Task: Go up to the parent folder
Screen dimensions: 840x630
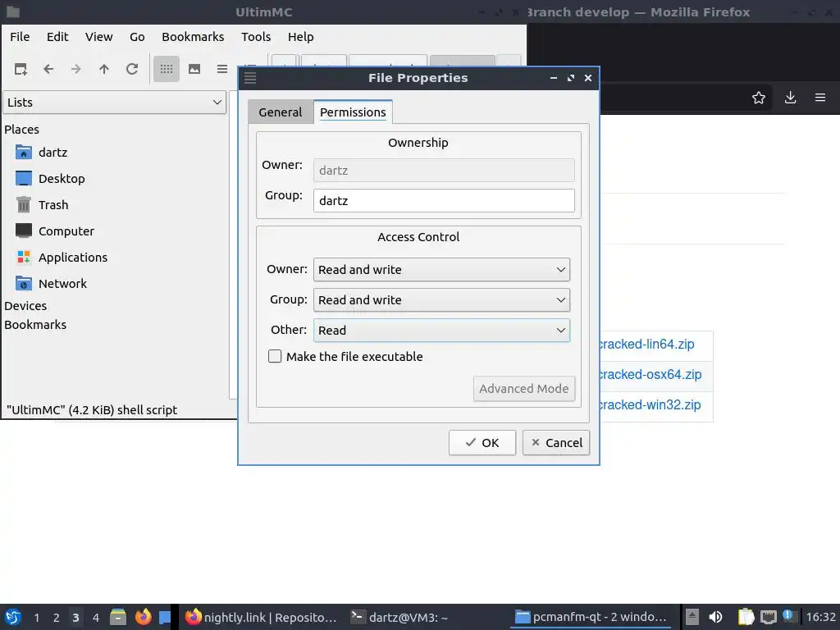Action: [104, 69]
